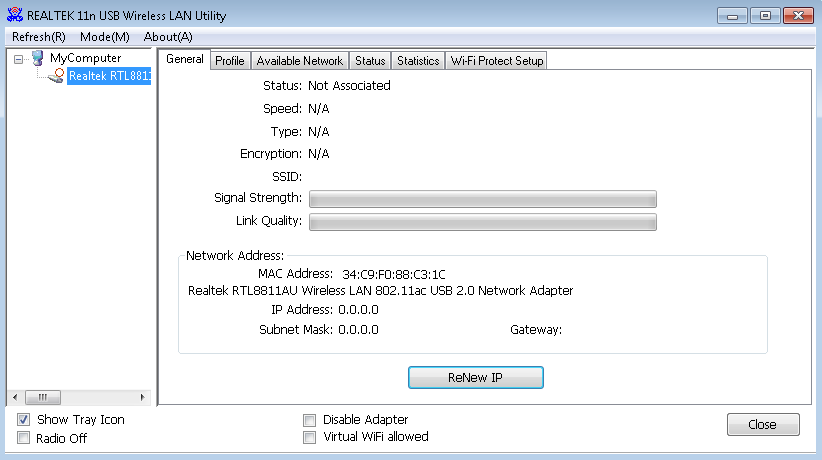Switch to the Status tab
The height and width of the screenshot is (460, 822).
(x=370, y=61)
